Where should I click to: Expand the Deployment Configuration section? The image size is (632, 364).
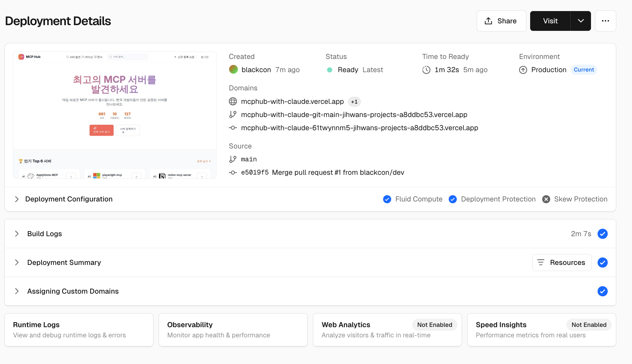tap(17, 199)
